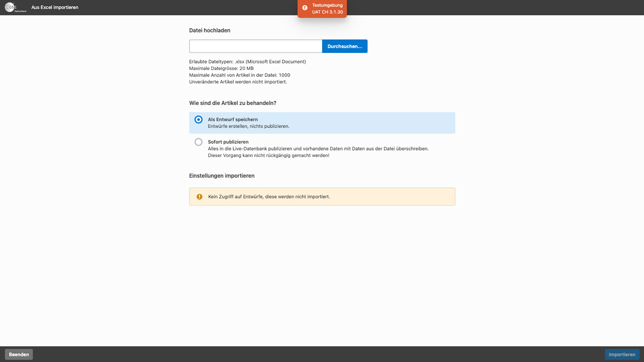Screen dimensions: 644x362
Task: Click 'Erlaubte Dateitypen: .xlsx' text line
Action: click(247, 62)
